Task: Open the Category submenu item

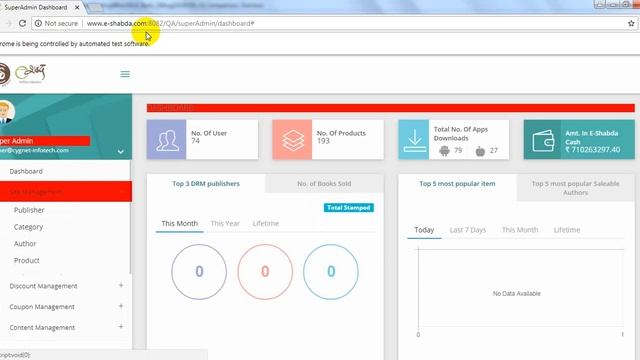Action: (x=28, y=227)
